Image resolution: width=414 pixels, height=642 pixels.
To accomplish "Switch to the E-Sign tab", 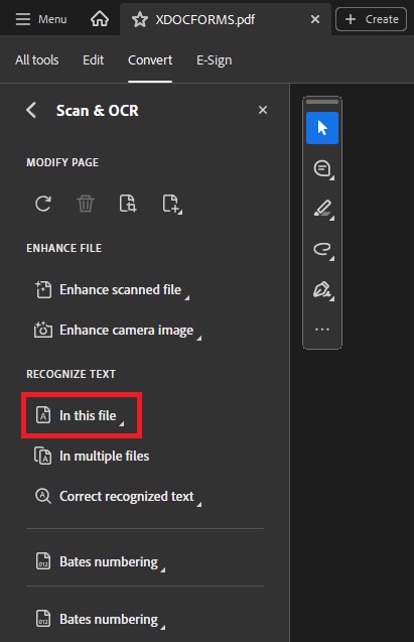I will [x=214, y=60].
